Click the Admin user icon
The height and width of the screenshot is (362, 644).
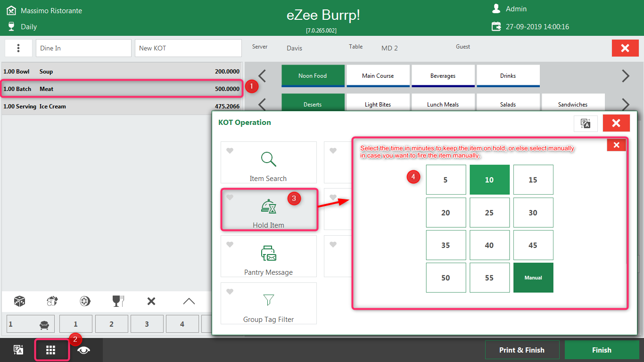click(496, 8)
